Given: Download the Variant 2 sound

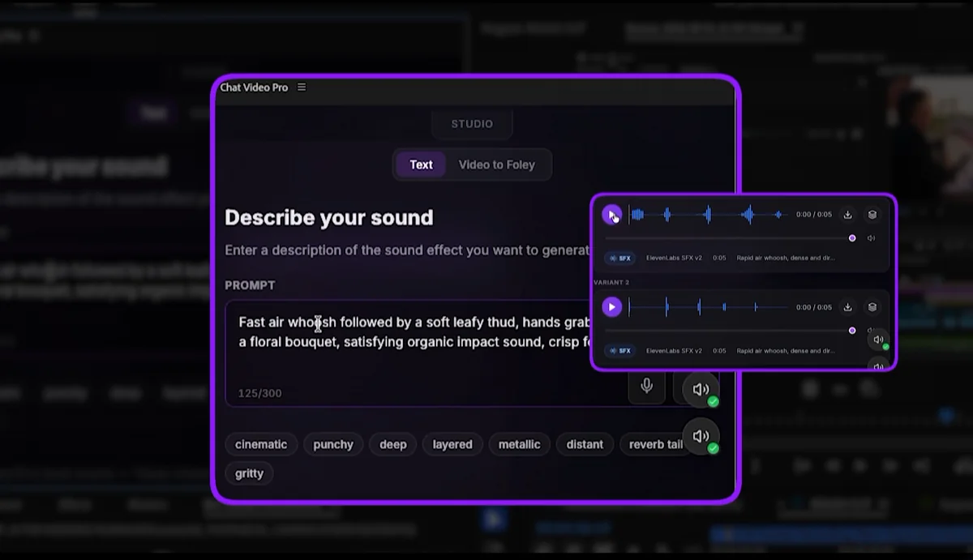Looking at the screenshot, I should (x=847, y=307).
